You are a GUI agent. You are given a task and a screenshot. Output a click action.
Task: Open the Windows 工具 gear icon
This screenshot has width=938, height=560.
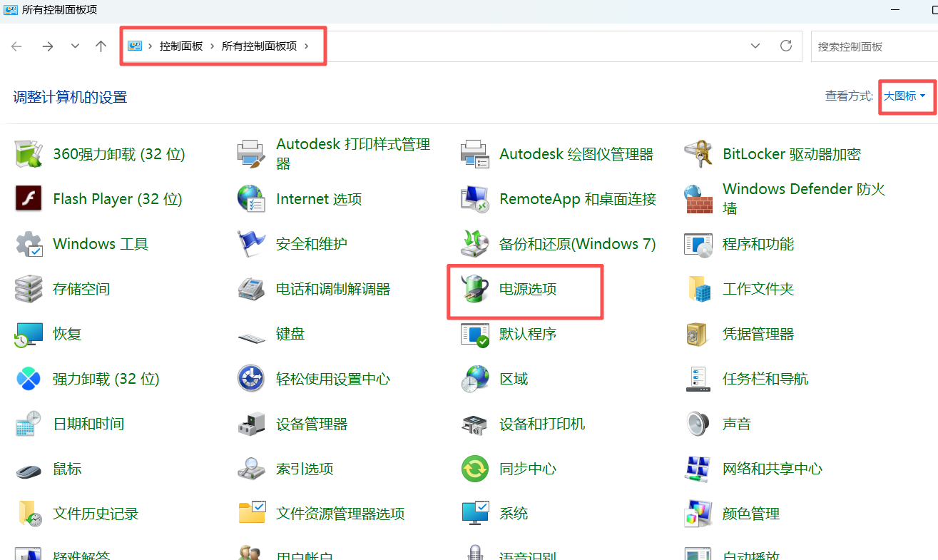coord(29,244)
